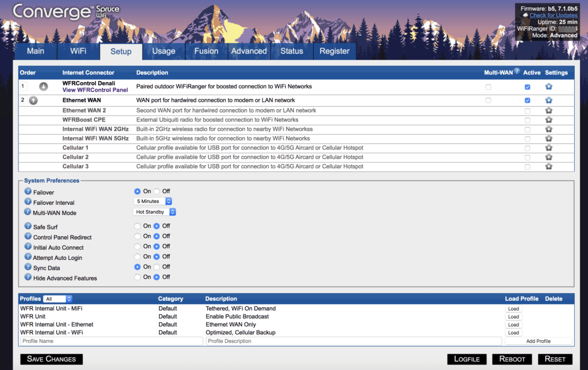Open the View WFRControl Panel link
Viewport: 588px width, 370px height.
click(x=95, y=90)
